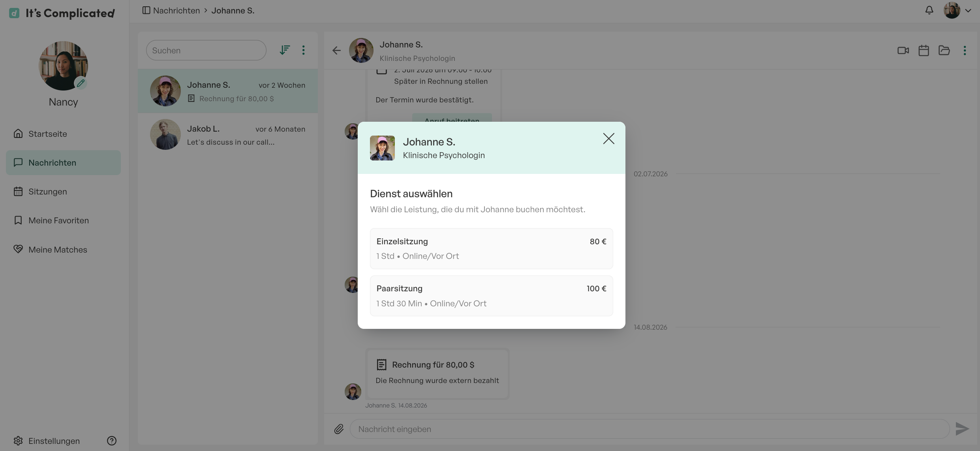Open Sitzungen in the sidebar
Screen dimensions: 980x451
tap(63, 191)
